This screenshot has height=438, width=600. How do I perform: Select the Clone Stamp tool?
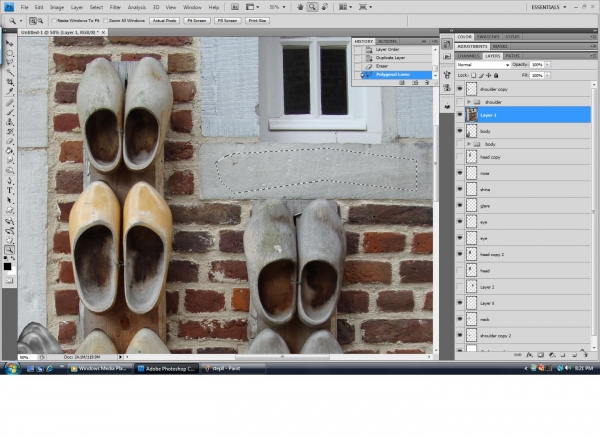(10, 122)
